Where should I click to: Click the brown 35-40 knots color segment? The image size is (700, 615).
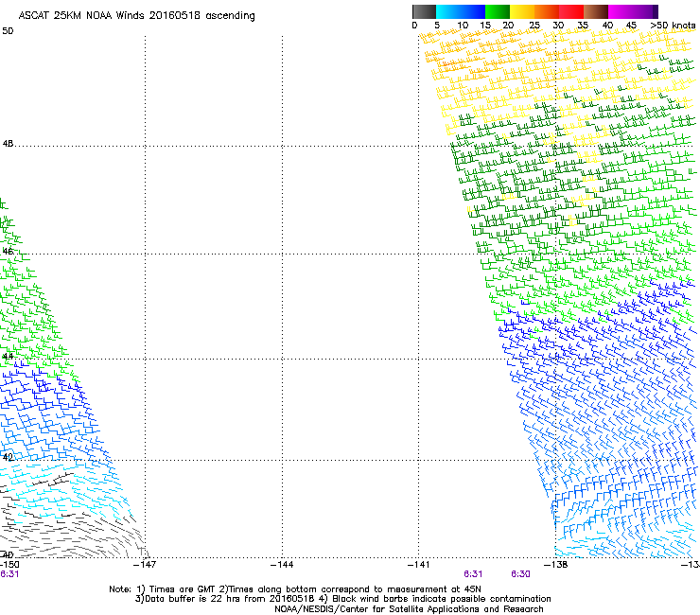[x=596, y=11]
